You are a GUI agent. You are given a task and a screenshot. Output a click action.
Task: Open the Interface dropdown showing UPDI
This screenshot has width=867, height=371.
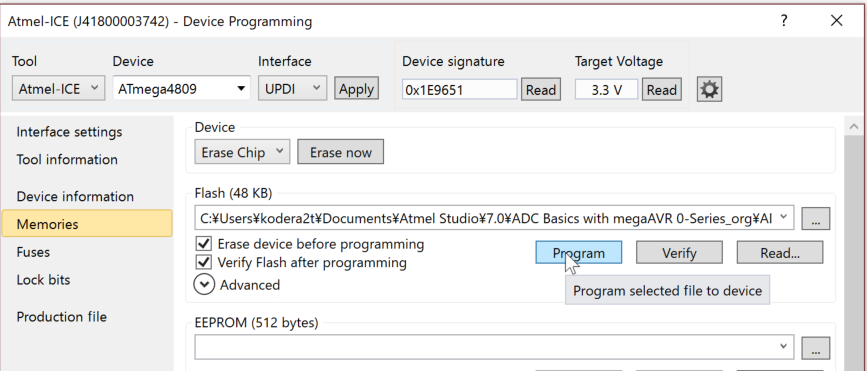(293, 88)
